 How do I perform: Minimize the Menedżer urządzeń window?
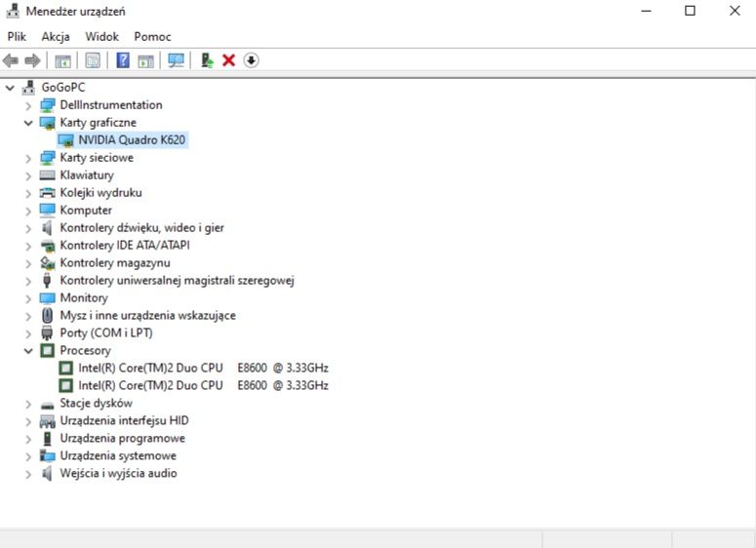tap(646, 11)
